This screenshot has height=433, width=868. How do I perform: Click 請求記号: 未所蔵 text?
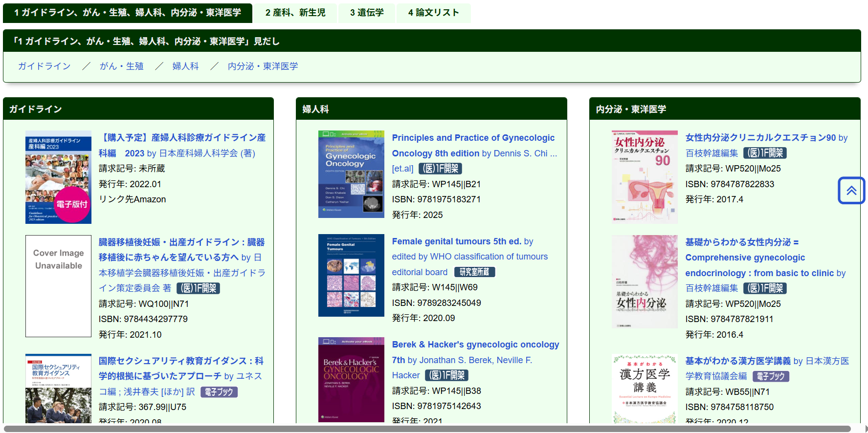[x=132, y=169]
